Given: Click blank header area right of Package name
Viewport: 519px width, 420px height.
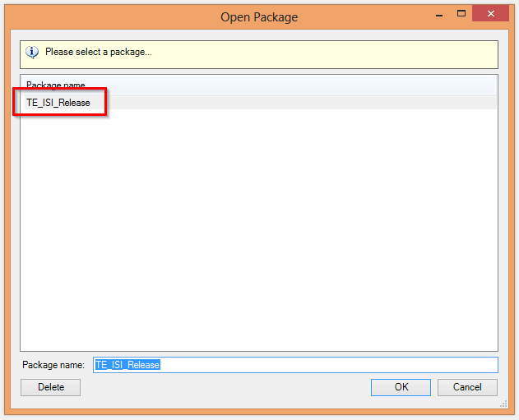Looking at the screenshot, I should click(288, 85).
